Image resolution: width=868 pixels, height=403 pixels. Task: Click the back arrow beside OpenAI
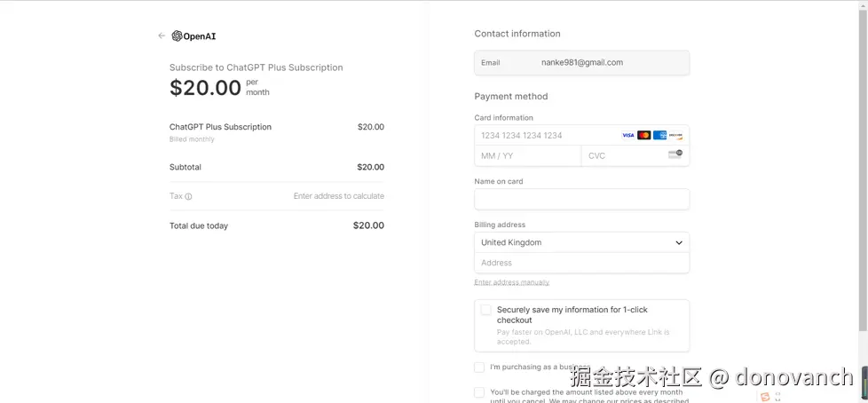162,36
